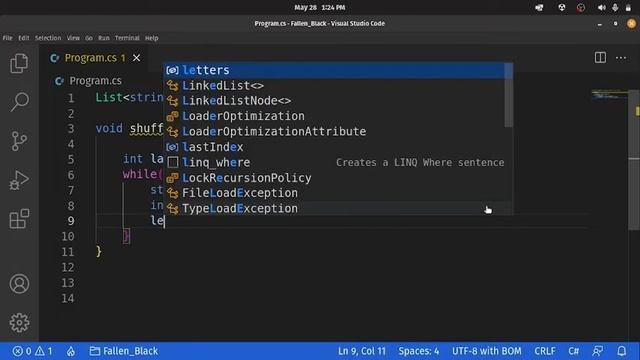The image size is (640, 360).
Task: Click the 'void' keyword on line 3
Action: (x=109, y=129)
